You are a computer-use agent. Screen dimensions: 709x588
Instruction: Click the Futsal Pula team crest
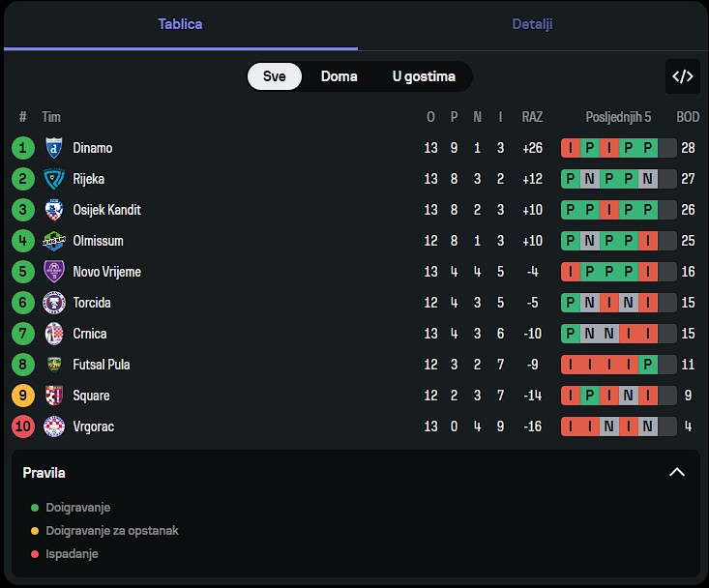pos(54,365)
